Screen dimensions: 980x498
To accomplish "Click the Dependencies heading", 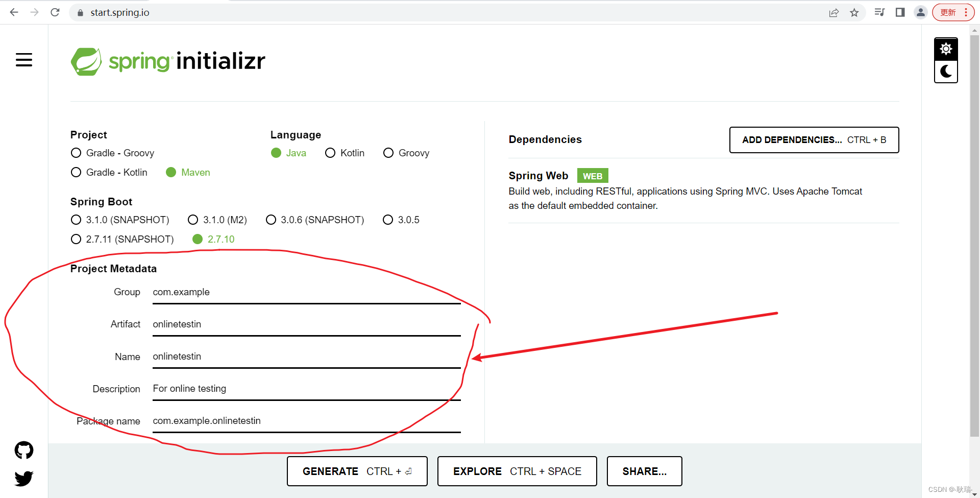I will pos(545,139).
